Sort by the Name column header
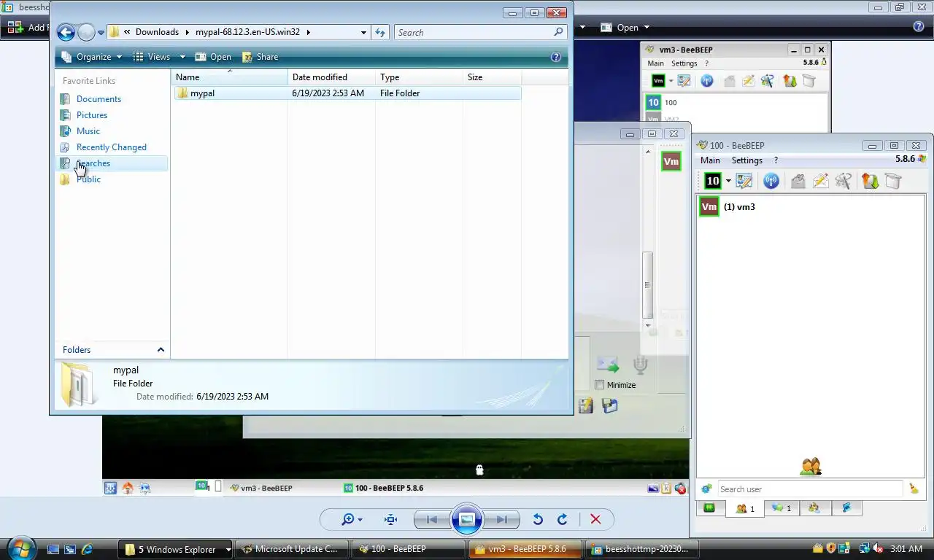 [x=230, y=77]
